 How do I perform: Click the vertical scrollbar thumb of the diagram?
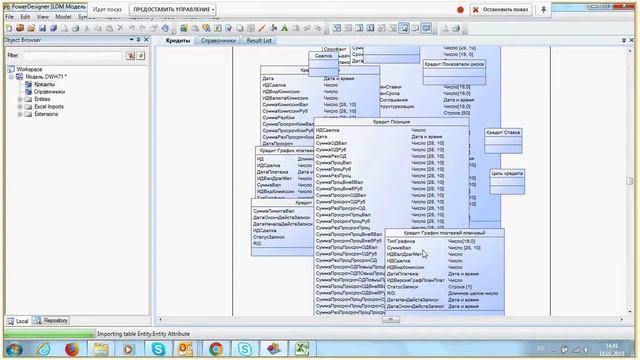(x=630, y=181)
